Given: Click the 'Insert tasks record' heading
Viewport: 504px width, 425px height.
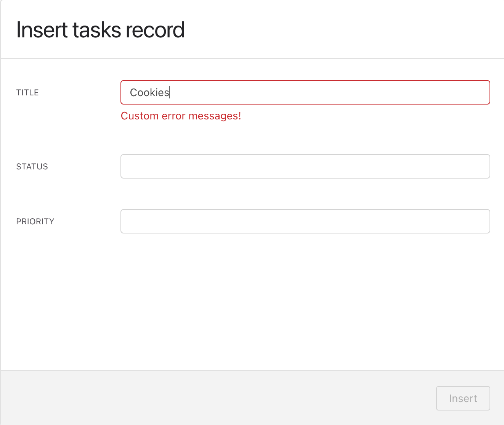Looking at the screenshot, I should 101,30.
